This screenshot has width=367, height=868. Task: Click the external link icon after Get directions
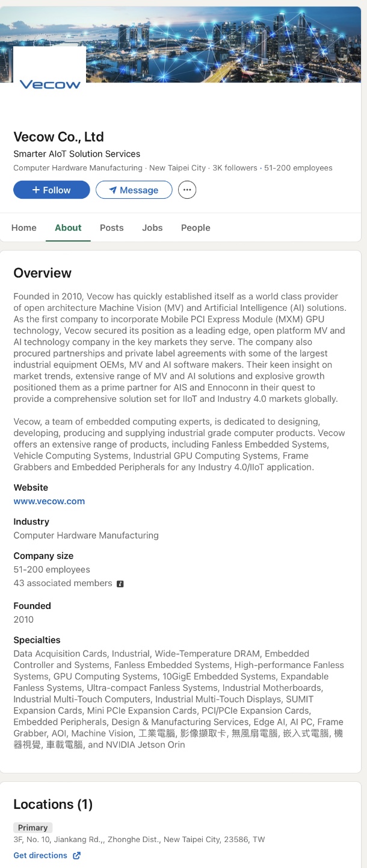(x=77, y=855)
